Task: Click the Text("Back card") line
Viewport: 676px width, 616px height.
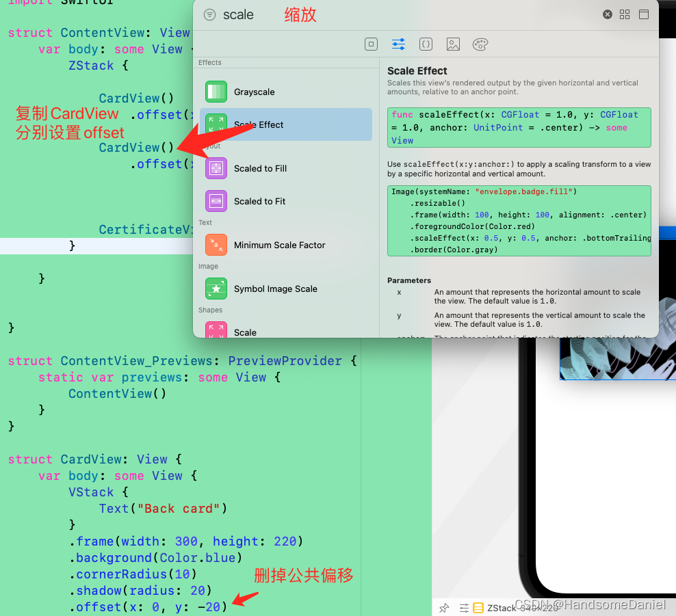Action: (163, 508)
